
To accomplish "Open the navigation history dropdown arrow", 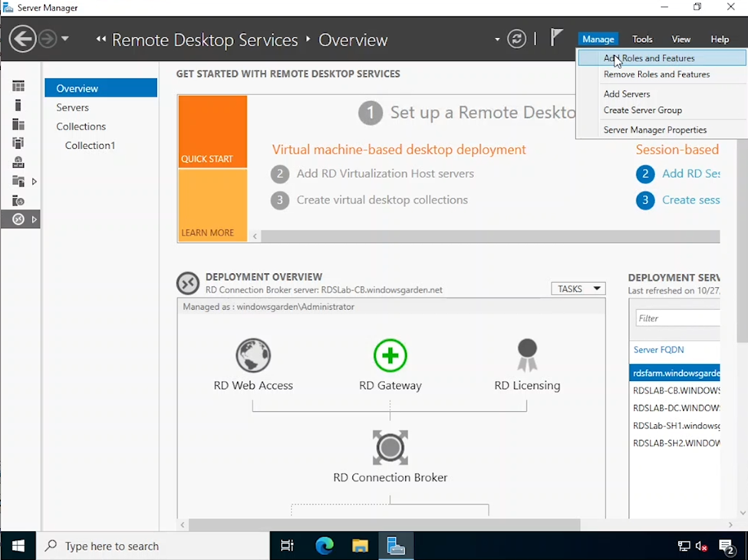I will 65,39.
